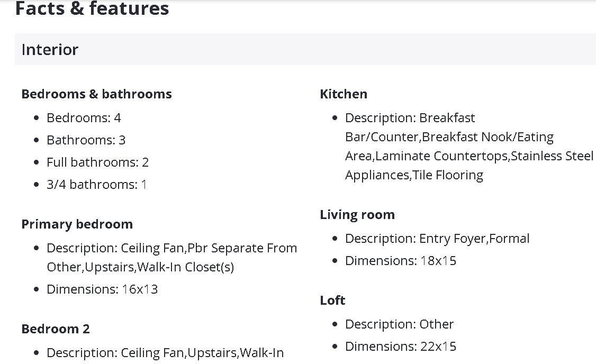The width and height of the screenshot is (596, 364).
Task: Click the "Dimensions: 22x15" line
Action: 401,347
